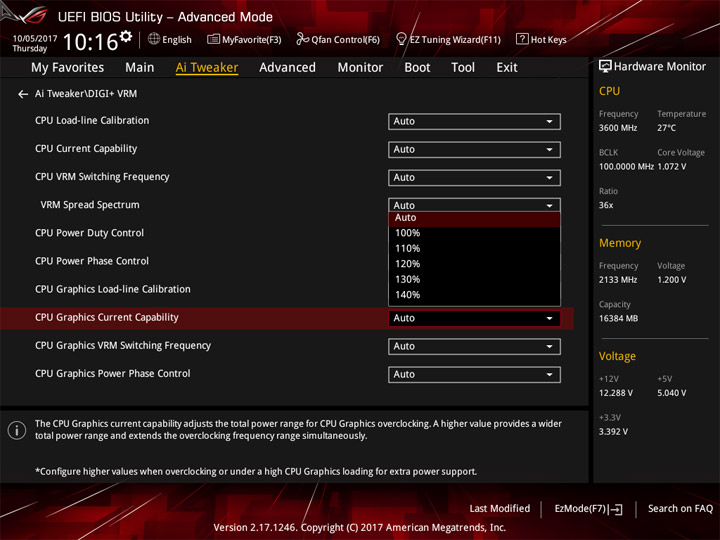Click CPU Graphics VRM Switching Frequency label
The image size is (720, 540).
pos(123,345)
